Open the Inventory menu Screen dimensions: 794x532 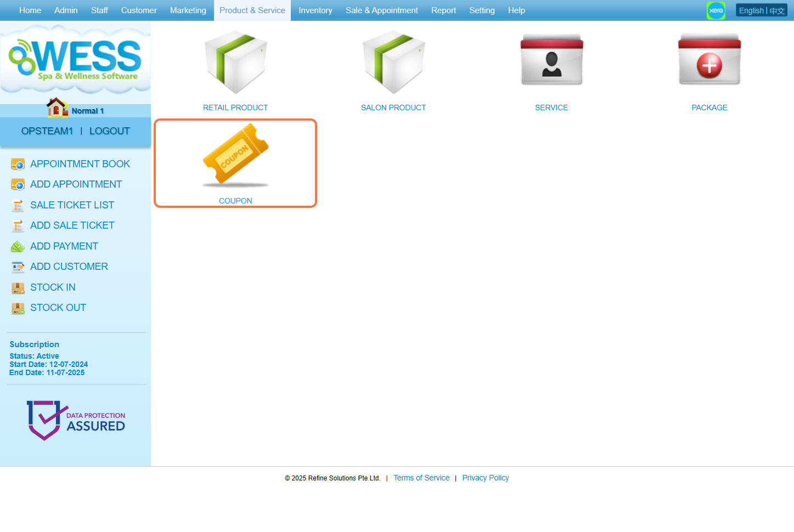click(x=315, y=10)
